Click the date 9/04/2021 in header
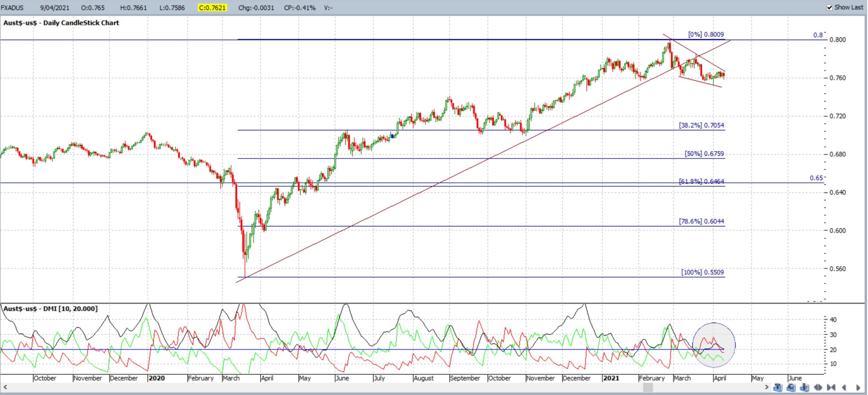Viewport: 868px width, 395px height. pos(55,8)
